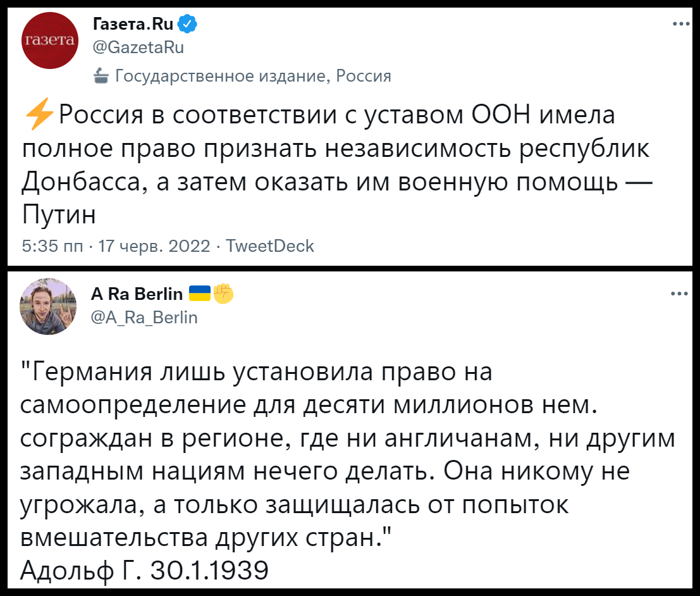This screenshot has height=596, width=700.
Task: Open the "Государственное издание, Россия" label
Action: (x=253, y=77)
